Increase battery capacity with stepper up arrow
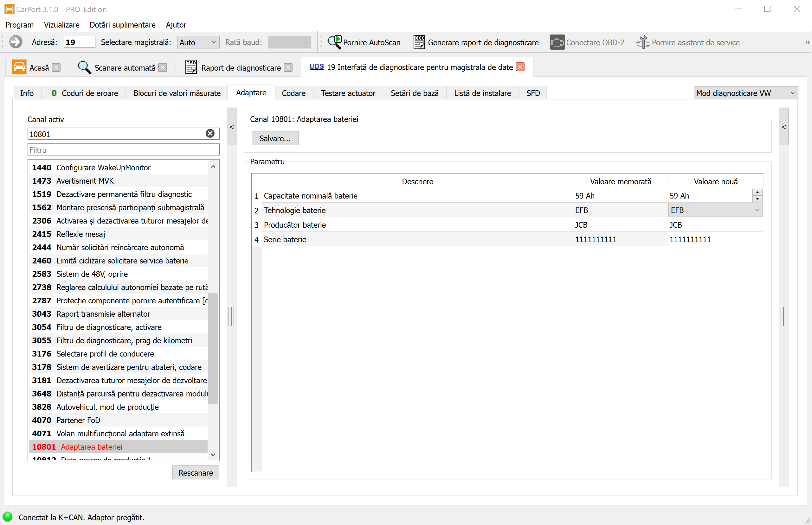Image resolution: width=812 pixels, height=525 pixels. coord(757,193)
